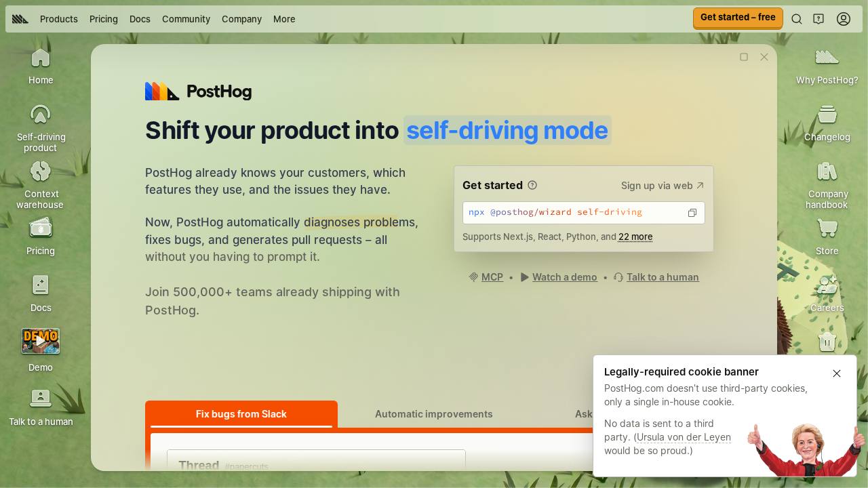The height and width of the screenshot is (488, 868).
Task: Copy the npx wizard command
Action: pos(692,213)
